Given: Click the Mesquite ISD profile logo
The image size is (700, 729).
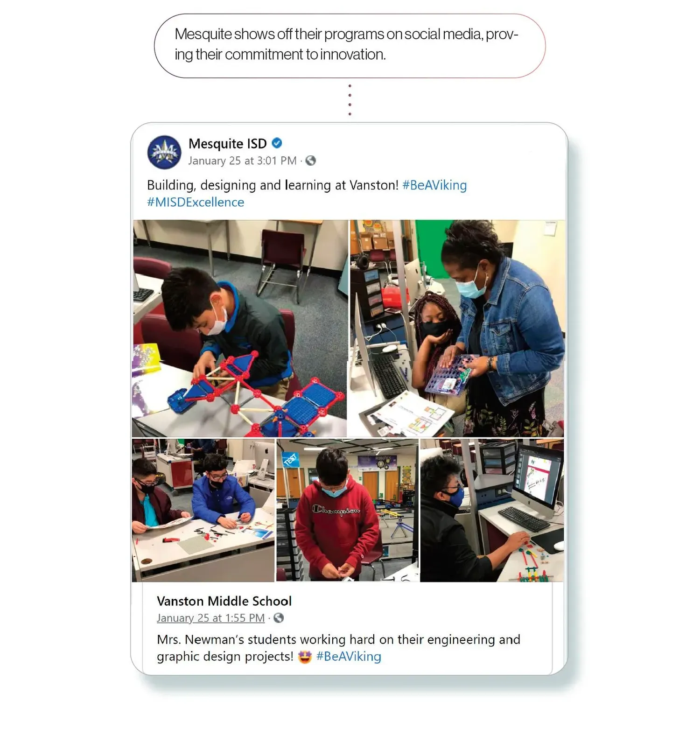Looking at the screenshot, I should pyautogui.click(x=164, y=152).
